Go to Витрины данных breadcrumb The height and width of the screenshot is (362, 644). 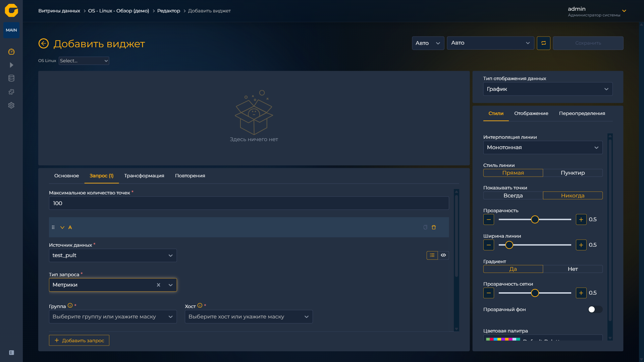[x=59, y=11]
